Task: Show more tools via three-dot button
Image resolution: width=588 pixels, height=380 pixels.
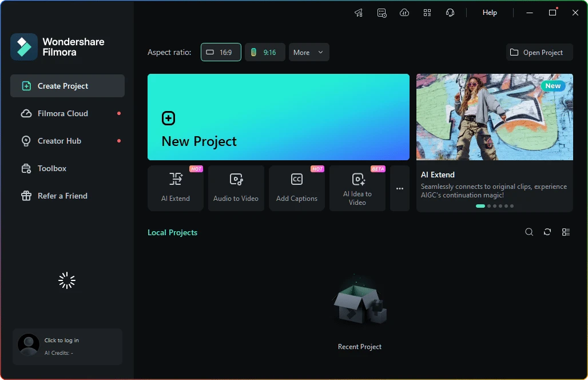Action: pyautogui.click(x=400, y=188)
